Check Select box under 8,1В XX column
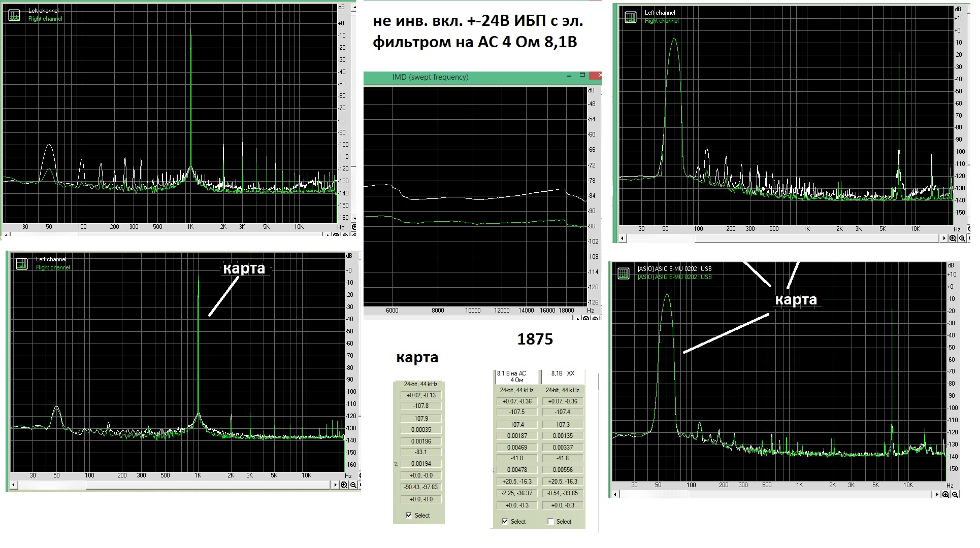 tap(550, 522)
